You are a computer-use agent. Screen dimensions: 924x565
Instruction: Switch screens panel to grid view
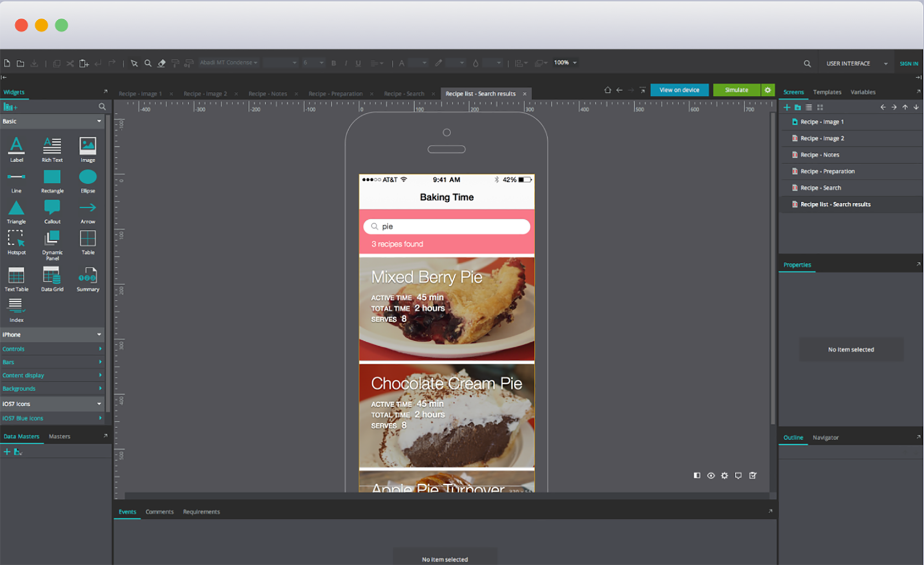pyautogui.click(x=820, y=107)
